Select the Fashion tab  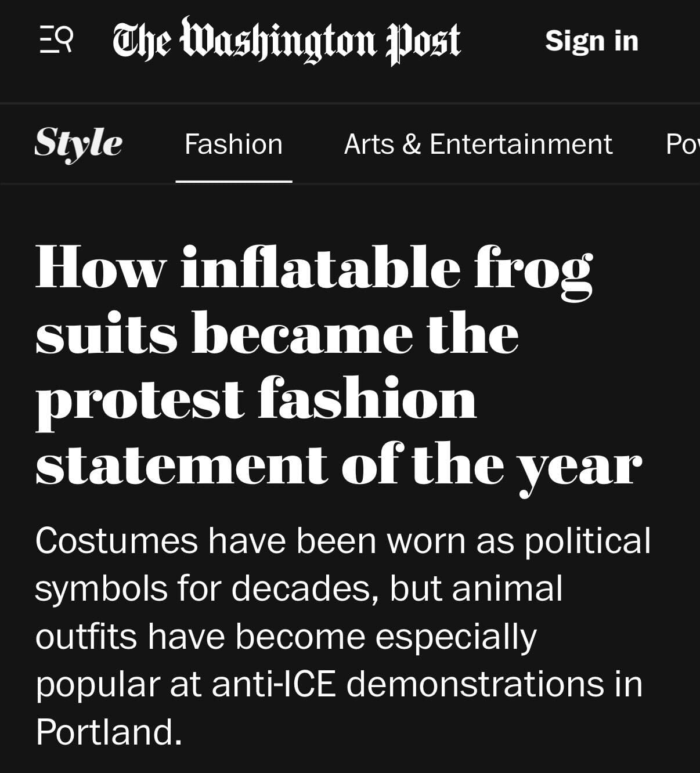tap(233, 144)
